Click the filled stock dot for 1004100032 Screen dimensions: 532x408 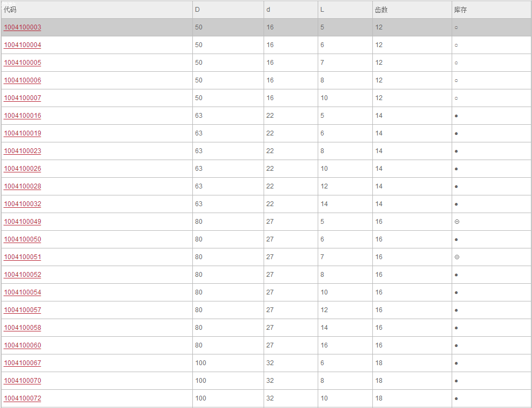(456, 204)
